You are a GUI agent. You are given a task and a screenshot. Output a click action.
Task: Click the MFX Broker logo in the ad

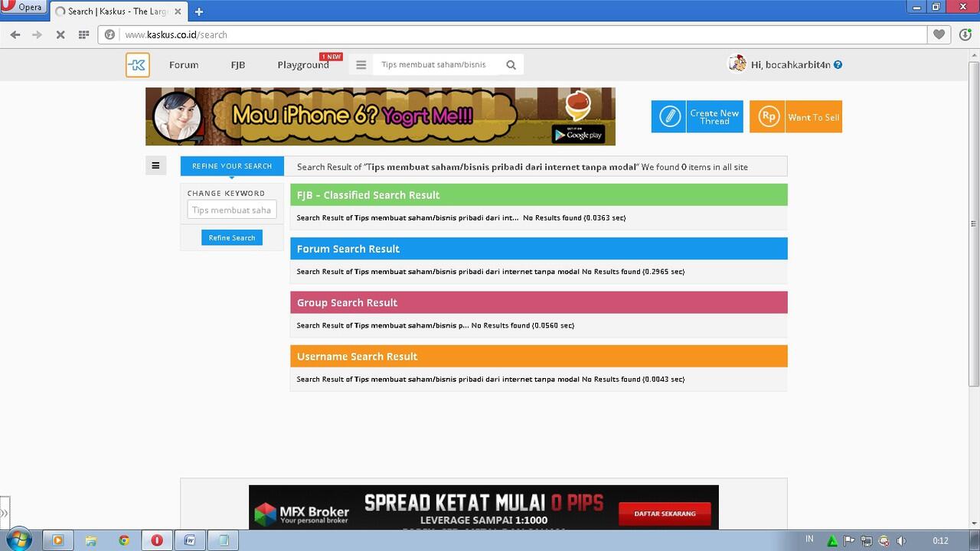tap(302, 514)
